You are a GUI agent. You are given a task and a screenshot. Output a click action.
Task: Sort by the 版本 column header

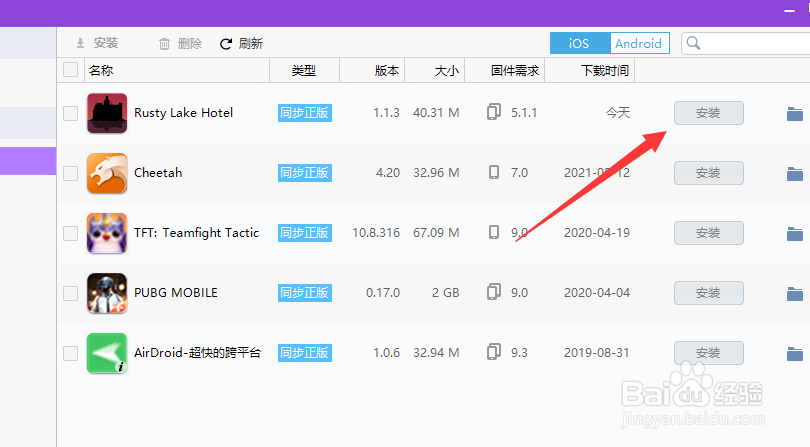click(372, 70)
